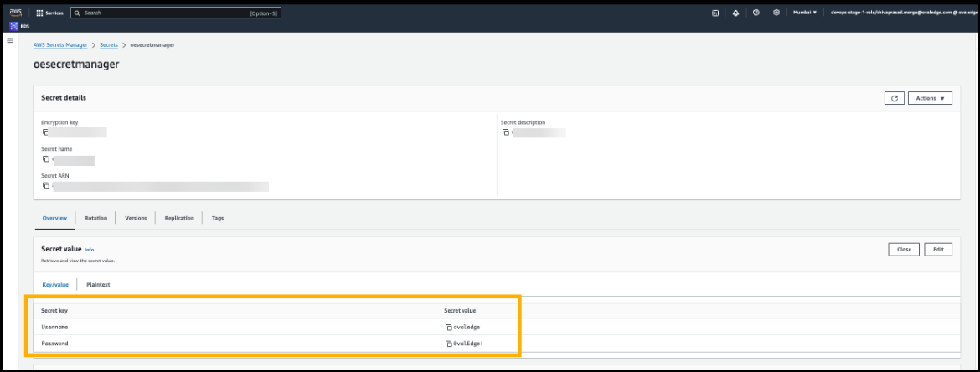
Task: Go to Secrets breadcrumb link
Action: pyautogui.click(x=109, y=45)
